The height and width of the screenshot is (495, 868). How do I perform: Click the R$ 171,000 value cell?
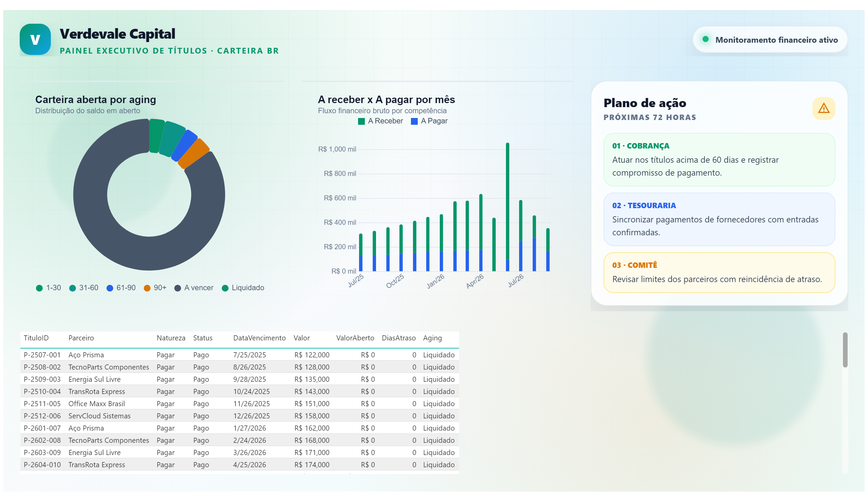pos(312,453)
